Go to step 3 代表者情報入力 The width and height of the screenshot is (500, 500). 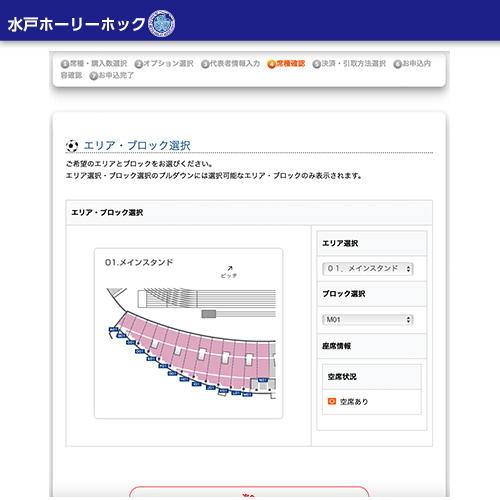tap(230, 64)
